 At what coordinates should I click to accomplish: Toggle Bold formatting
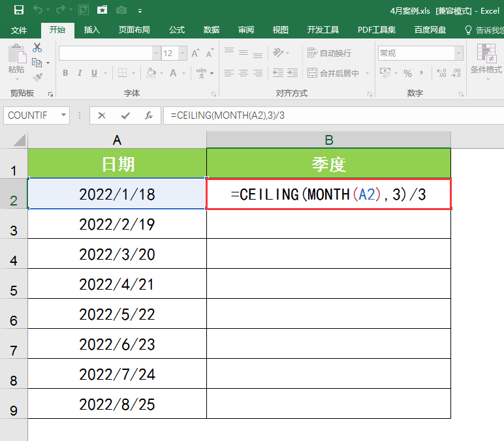click(65, 73)
